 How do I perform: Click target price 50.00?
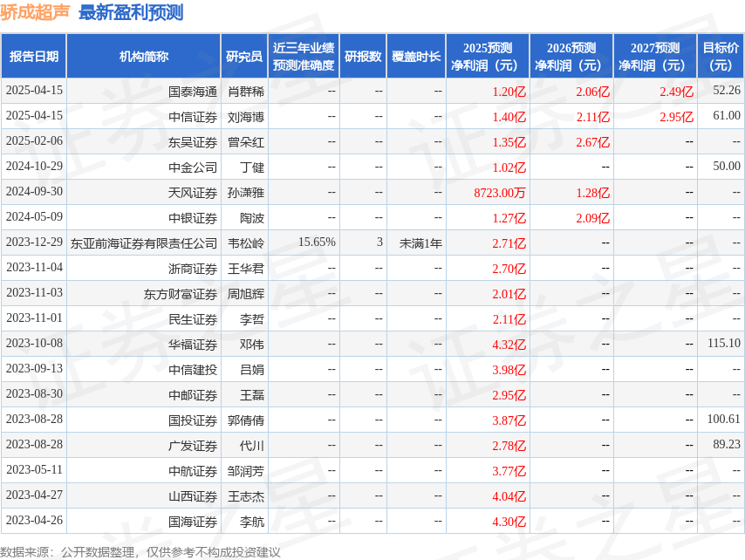click(x=727, y=166)
